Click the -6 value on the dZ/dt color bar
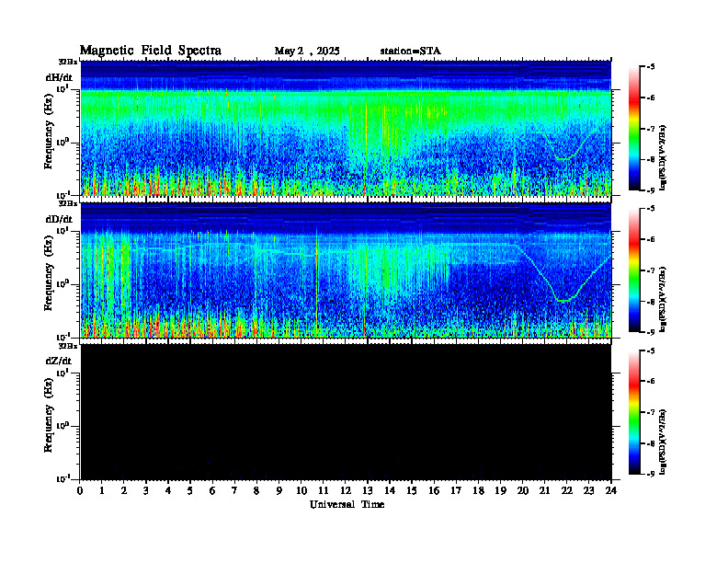This screenshot has width=728, height=563. coord(651,381)
